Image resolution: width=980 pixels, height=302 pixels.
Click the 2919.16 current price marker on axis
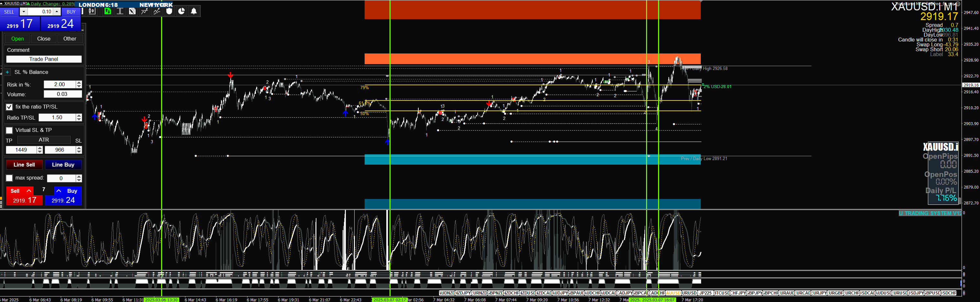tap(971, 85)
